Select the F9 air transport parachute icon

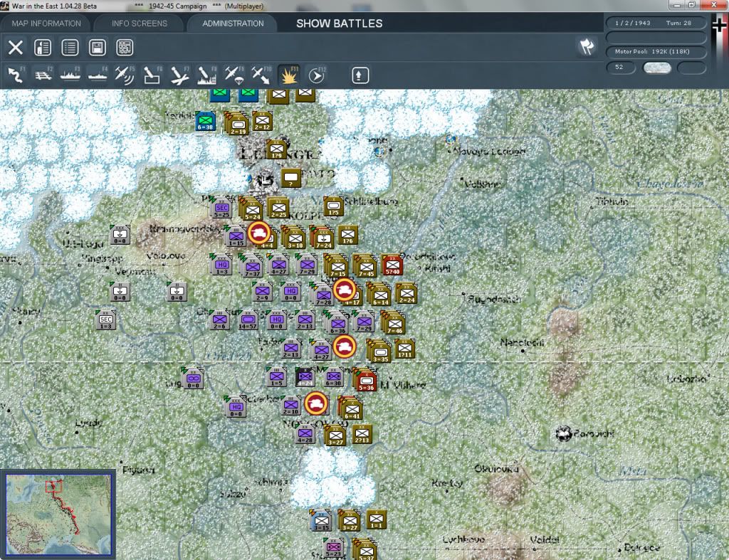tap(234, 75)
